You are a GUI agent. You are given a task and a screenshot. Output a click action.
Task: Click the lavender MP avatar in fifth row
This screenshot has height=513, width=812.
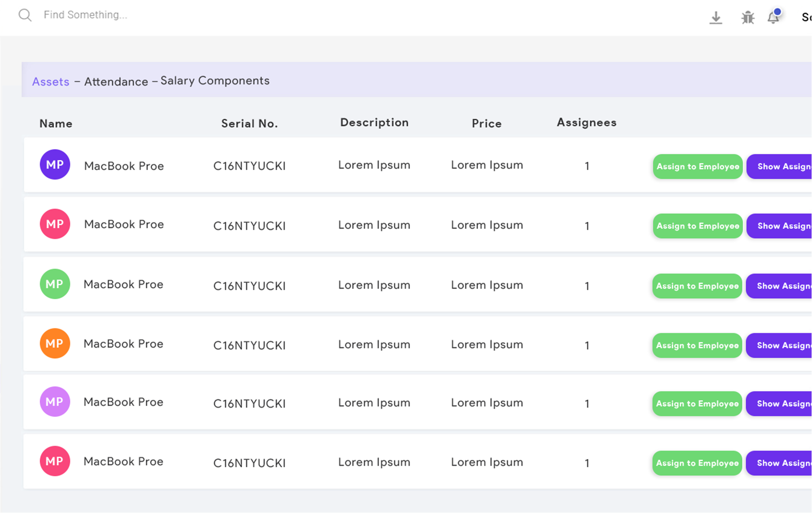(55, 401)
